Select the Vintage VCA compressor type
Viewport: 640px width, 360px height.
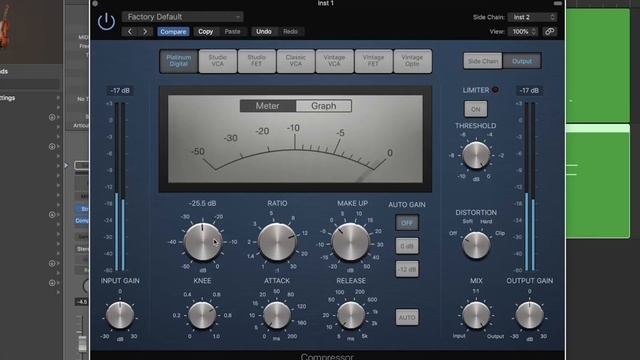tap(334, 61)
